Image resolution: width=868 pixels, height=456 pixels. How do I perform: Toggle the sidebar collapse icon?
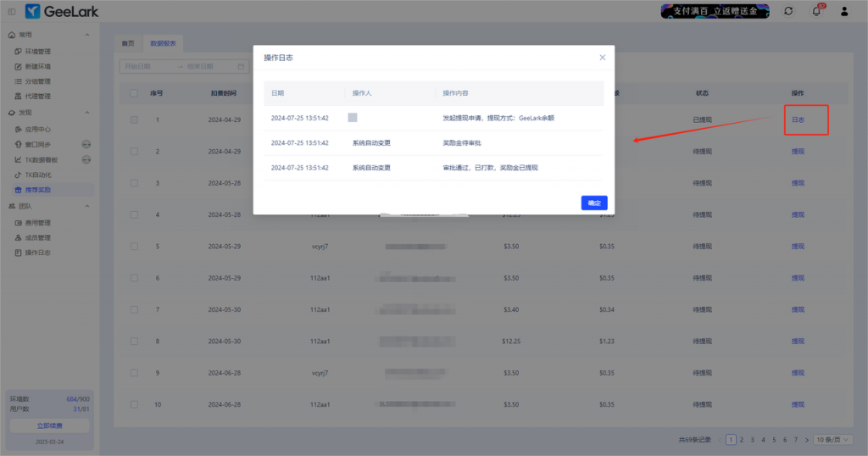point(11,11)
